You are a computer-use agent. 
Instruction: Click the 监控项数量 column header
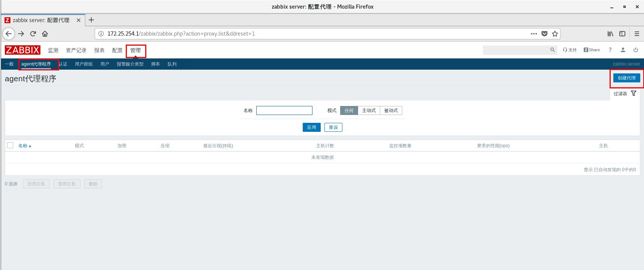coord(400,146)
